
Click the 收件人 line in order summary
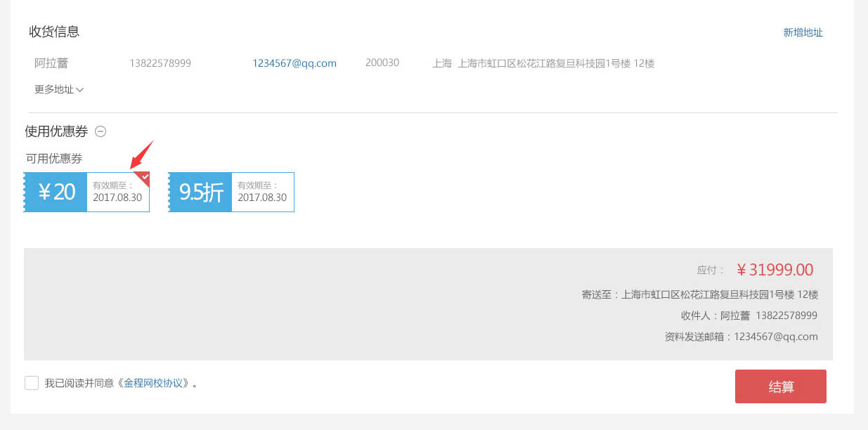pyautogui.click(x=749, y=315)
